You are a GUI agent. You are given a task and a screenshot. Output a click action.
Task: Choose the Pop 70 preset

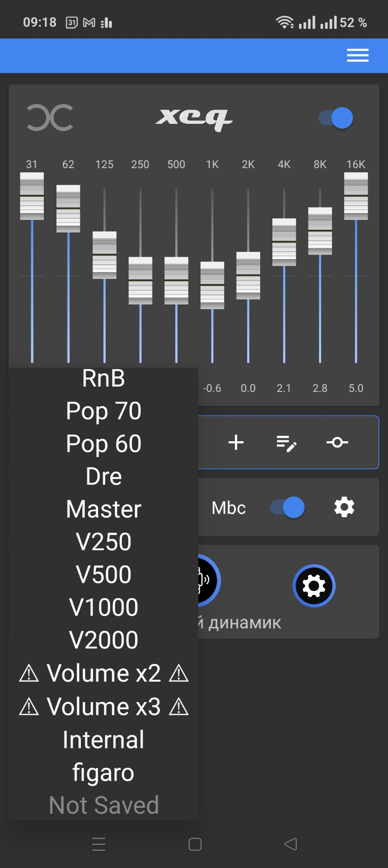103,411
